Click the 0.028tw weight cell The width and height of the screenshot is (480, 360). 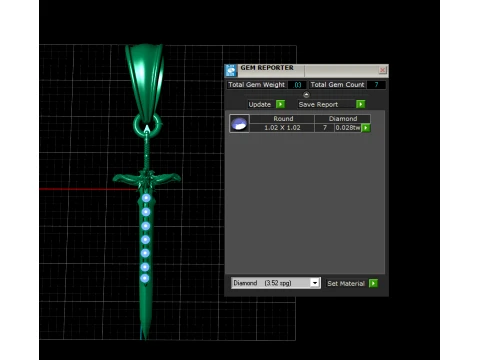348,128
